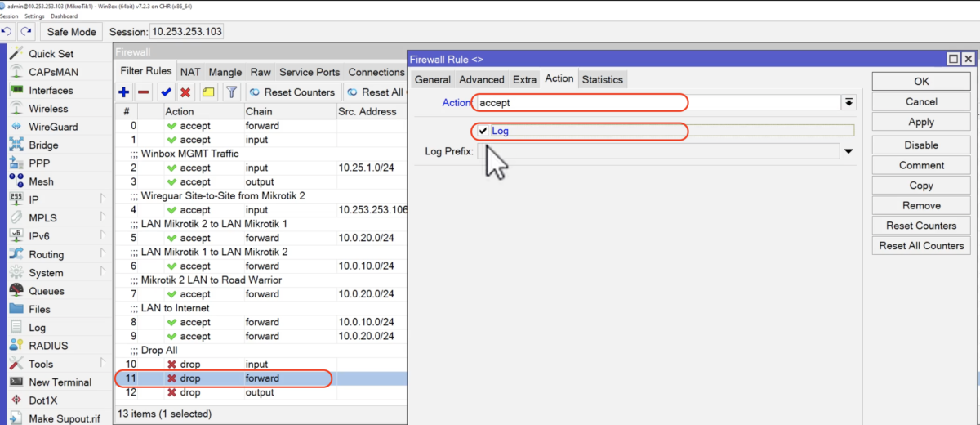
Task: Click the filter funnel icon
Action: point(231,92)
